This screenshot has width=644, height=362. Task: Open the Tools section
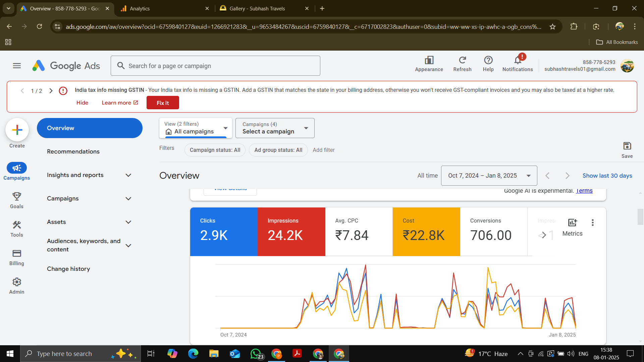pyautogui.click(x=17, y=229)
